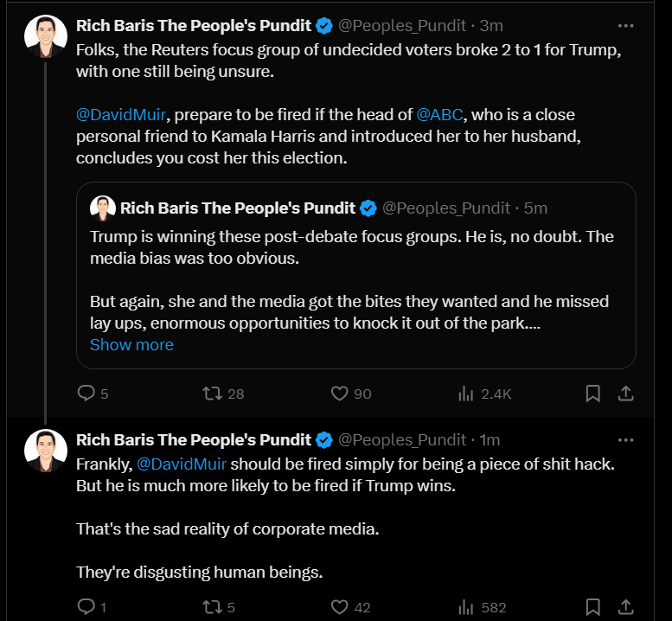Image resolution: width=672 pixels, height=621 pixels.
Task: Open Rich Baris avatar on first tweet
Action: 46,36
